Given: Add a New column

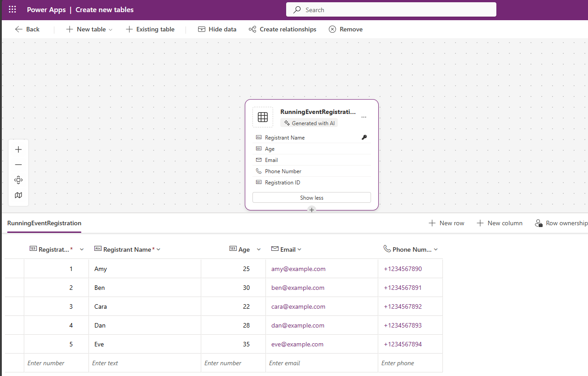Looking at the screenshot, I should pos(500,223).
